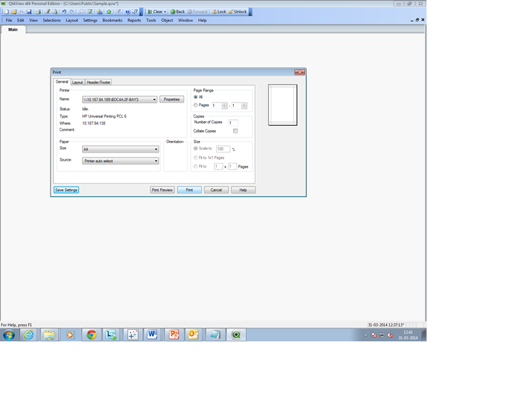Click the Main sheet tab

(x=13, y=29)
